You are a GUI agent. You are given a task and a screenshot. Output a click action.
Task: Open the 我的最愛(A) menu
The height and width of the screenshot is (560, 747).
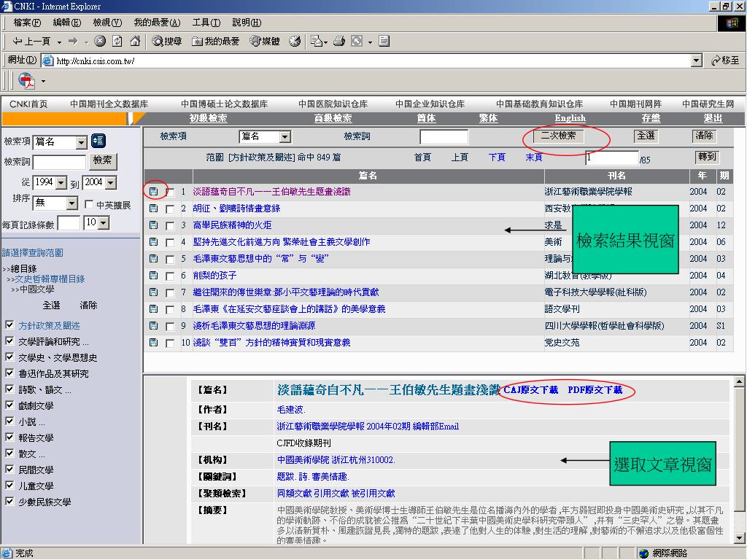click(158, 23)
